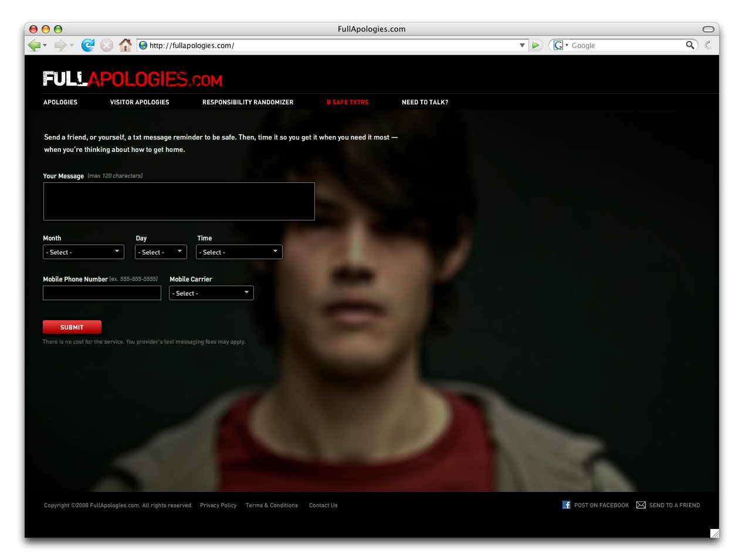
Task: Click the browser Back arrow icon
Action: click(34, 45)
